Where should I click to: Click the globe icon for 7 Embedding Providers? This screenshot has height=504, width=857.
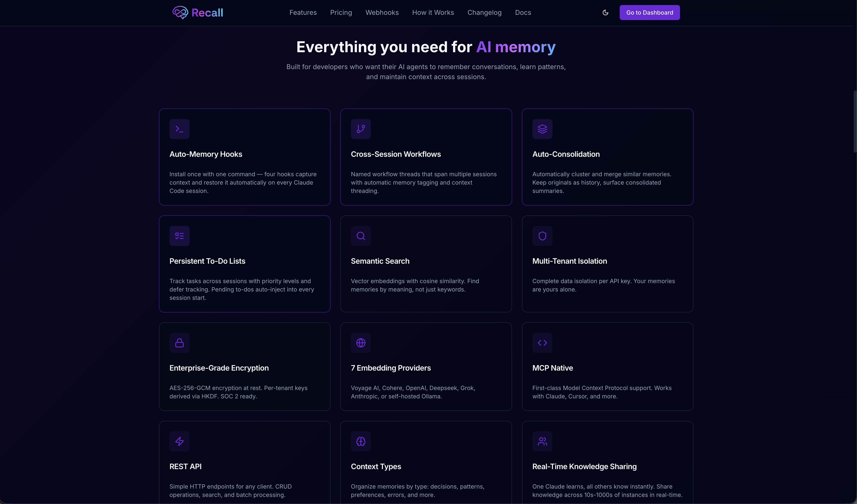361,343
